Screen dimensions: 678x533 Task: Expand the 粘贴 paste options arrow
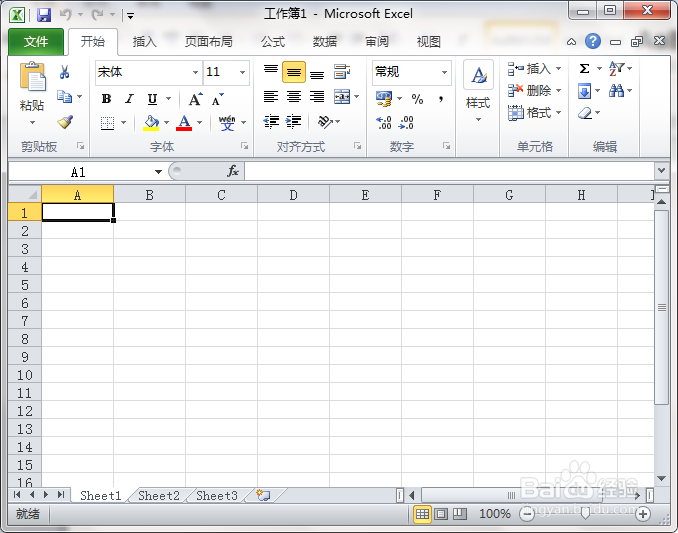pos(32,122)
